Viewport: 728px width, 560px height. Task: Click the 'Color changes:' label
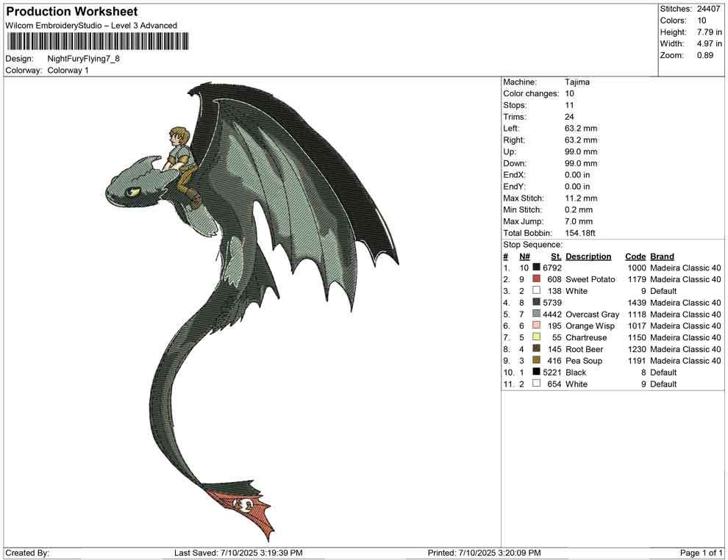point(531,94)
